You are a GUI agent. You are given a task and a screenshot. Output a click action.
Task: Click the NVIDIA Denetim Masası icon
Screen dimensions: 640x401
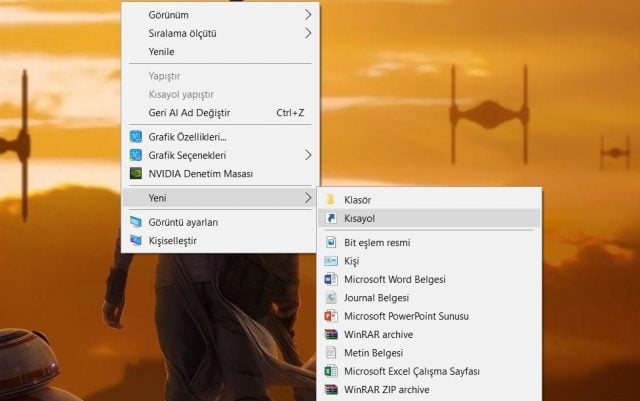coord(136,174)
